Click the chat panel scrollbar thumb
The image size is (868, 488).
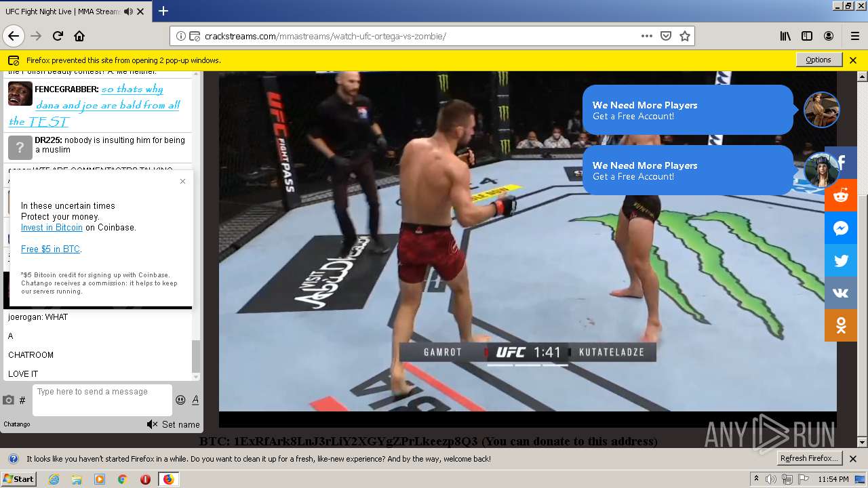(x=196, y=356)
